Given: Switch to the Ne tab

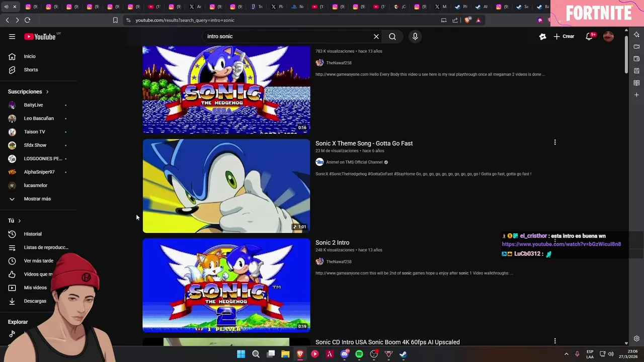Looking at the screenshot, I should pos(297,7).
